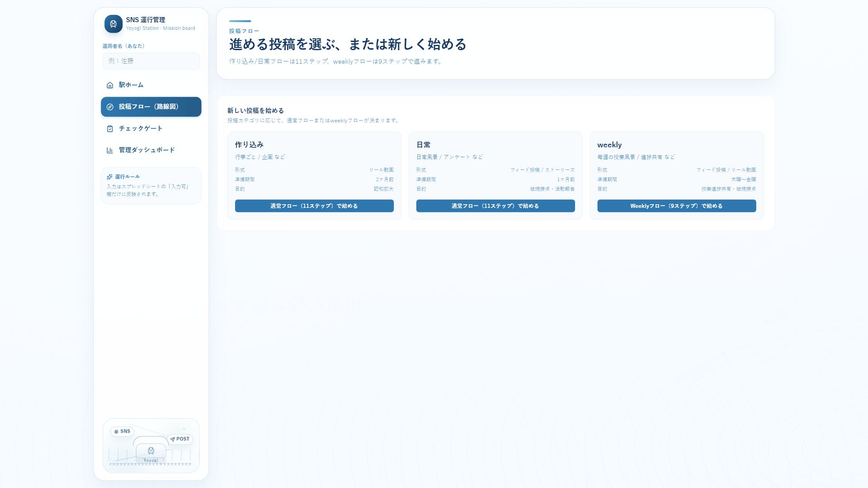Click the 新しい投稿を始める section heading
The width and height of the screenshot is (868, 488).
(255, 110)
